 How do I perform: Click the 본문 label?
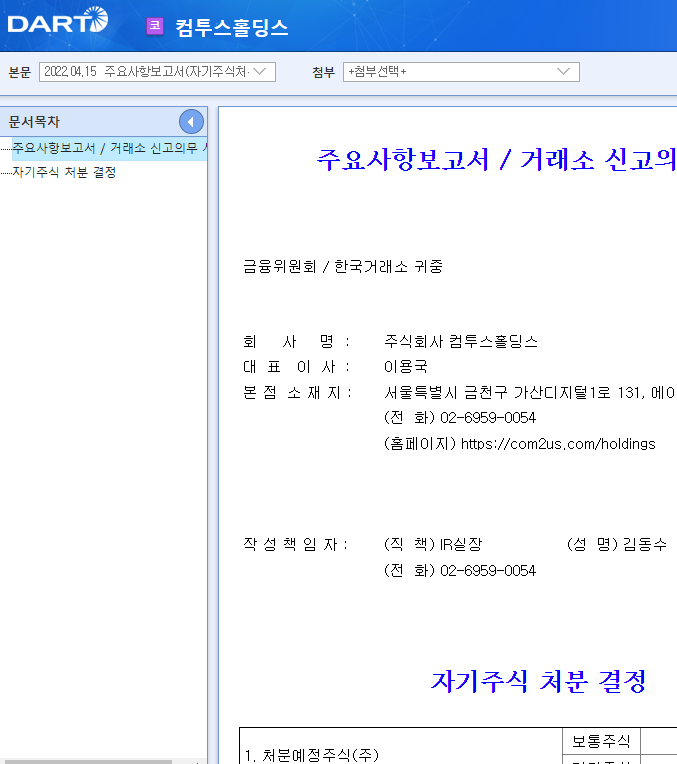click(x=20, y=72)
